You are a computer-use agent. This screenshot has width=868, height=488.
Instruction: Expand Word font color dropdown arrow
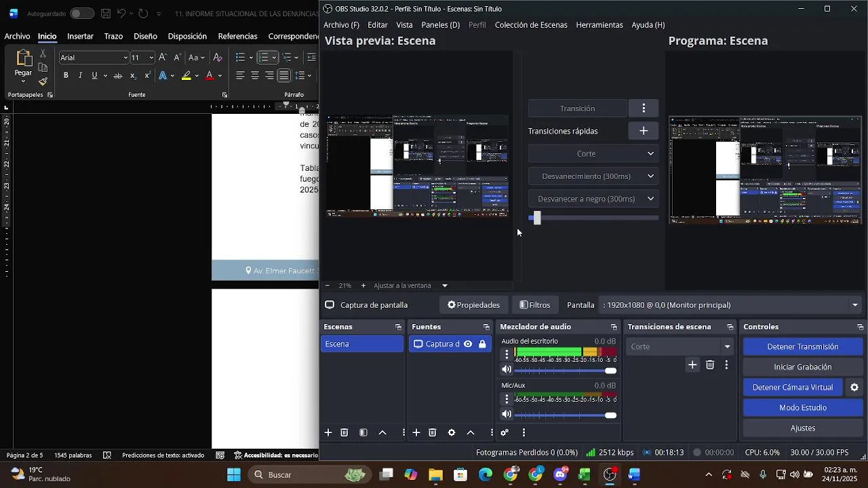[x=221, y=75]
